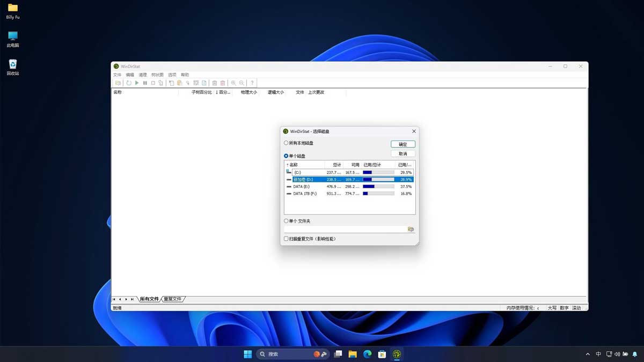Click the refresh icon in WinDirStat toolbar
Image resolution: width=644 pixels, height=362 pixels.
129,83
